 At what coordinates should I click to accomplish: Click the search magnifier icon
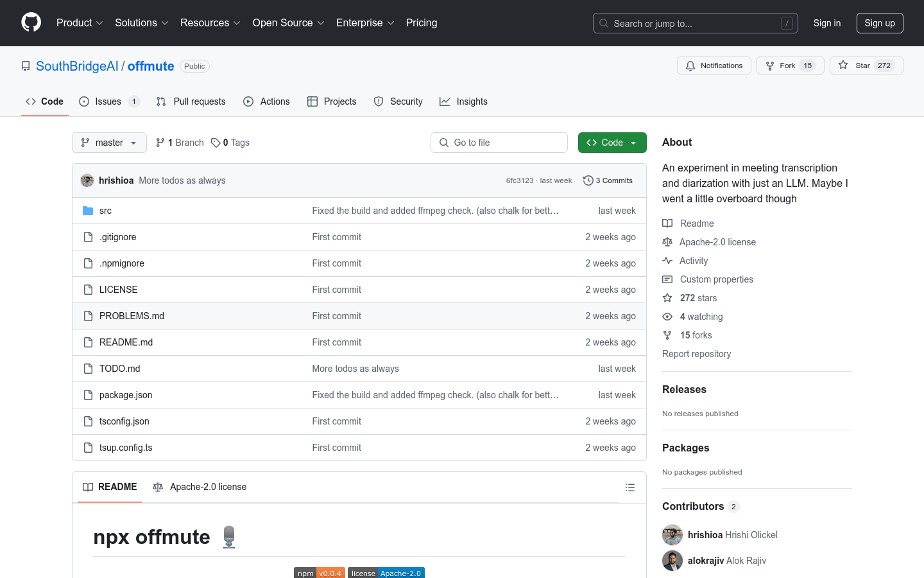pyautogui.click(x=604, y=23)
